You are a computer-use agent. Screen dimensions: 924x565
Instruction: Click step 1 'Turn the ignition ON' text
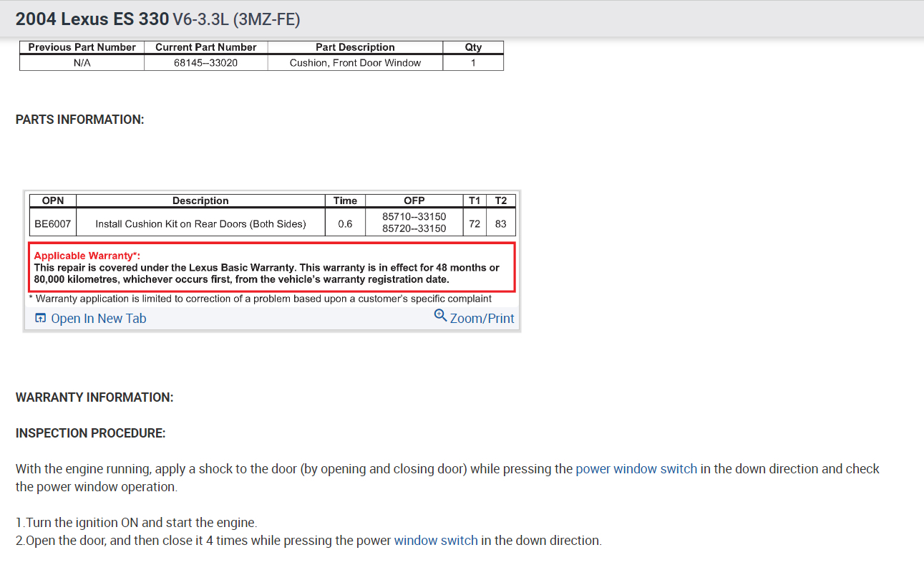click(x=136, y=523)
